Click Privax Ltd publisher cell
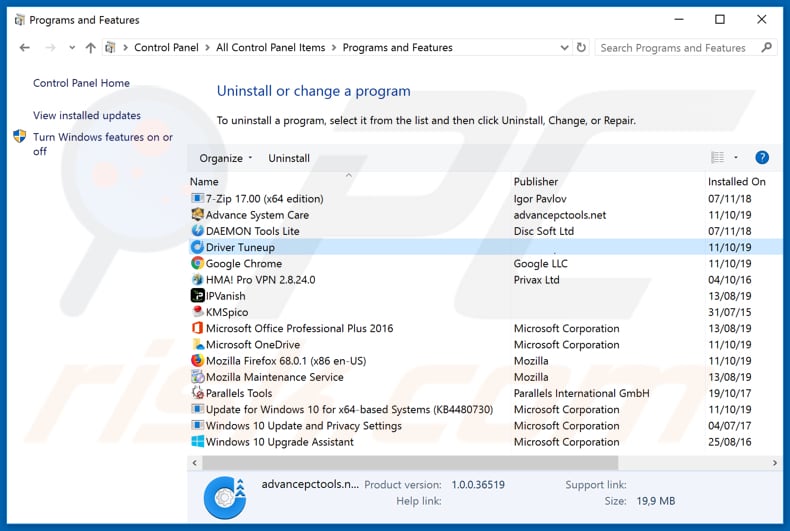 [536, 280]
